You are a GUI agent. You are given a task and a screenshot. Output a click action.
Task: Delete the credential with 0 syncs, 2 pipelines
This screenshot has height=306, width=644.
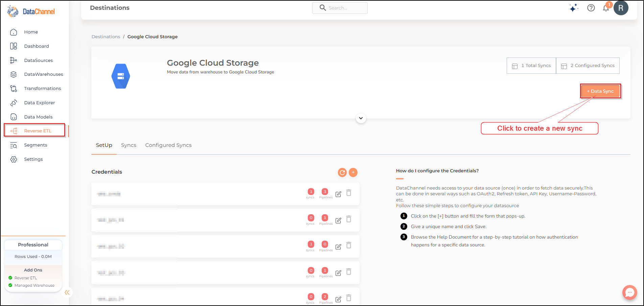pos(349,298)
